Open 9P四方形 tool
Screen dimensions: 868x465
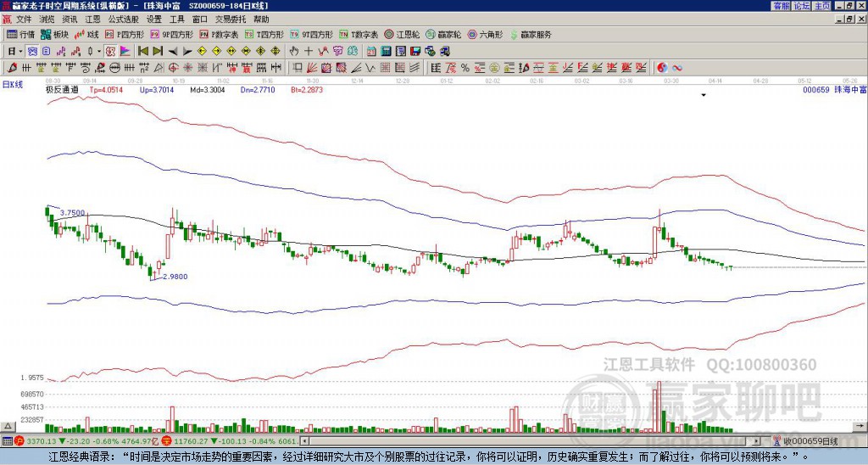click(172, 34)
